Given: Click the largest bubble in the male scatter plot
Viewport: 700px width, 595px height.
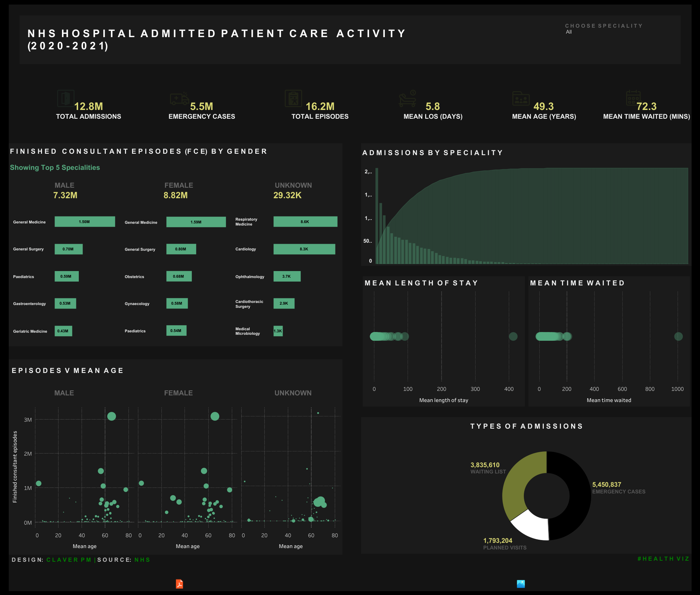Looking at the screenshot, I should tap(112, 416).
